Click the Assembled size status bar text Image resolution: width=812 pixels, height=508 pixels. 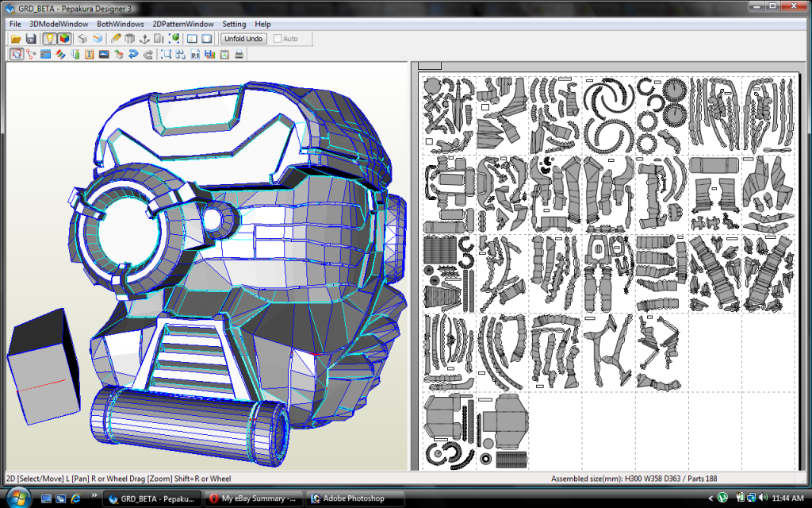click(634, 479)
